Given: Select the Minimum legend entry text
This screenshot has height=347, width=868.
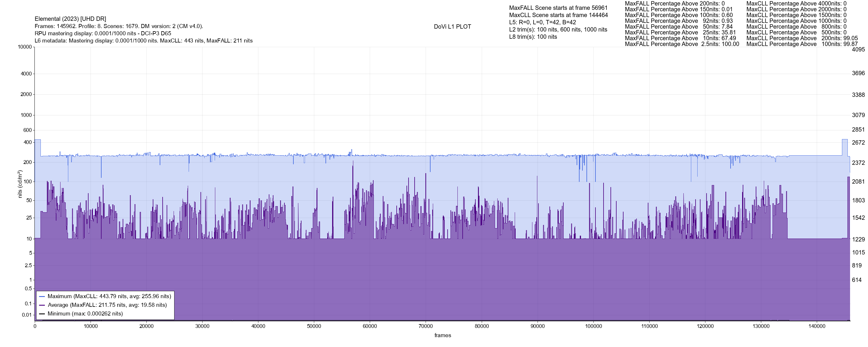Looking at the screenshot, I should (x=85, y=314).
